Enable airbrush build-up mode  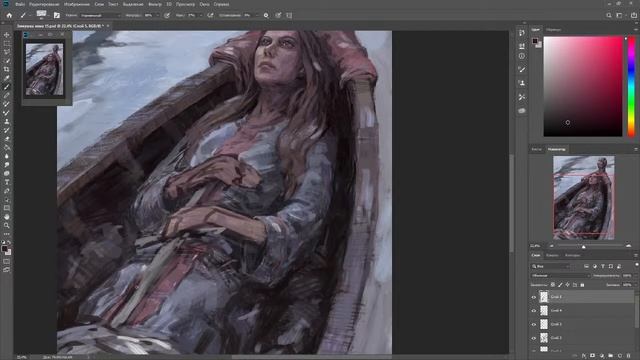click(210, 16)
